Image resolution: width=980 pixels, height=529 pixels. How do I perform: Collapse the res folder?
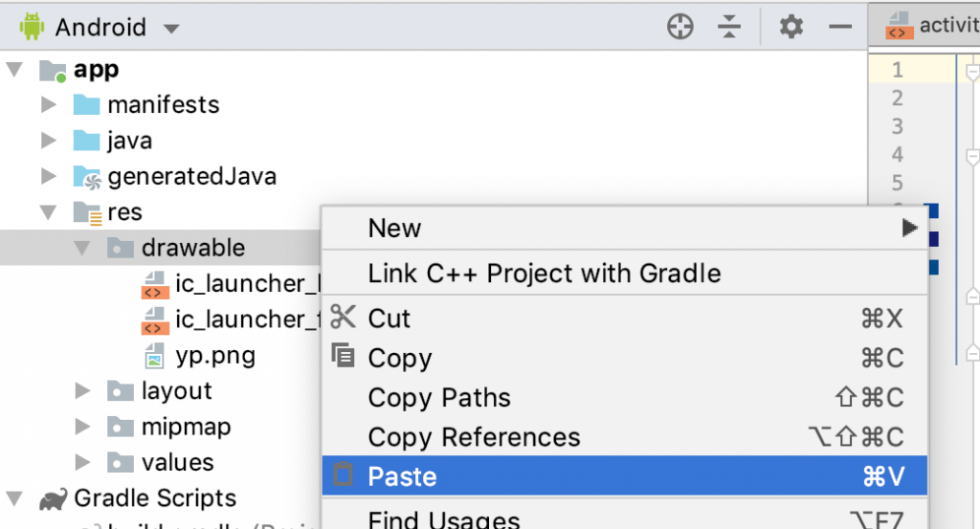click(50, 212)
